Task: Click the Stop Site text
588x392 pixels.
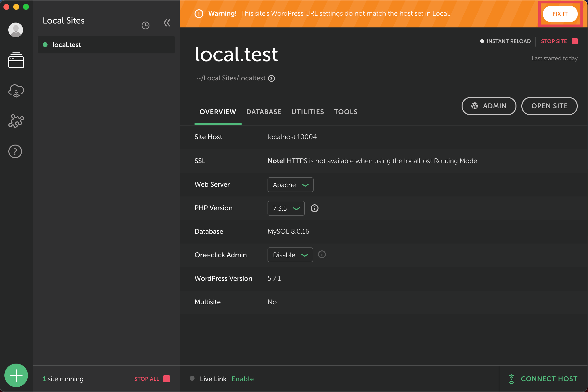Action: (x=554, y=41)
